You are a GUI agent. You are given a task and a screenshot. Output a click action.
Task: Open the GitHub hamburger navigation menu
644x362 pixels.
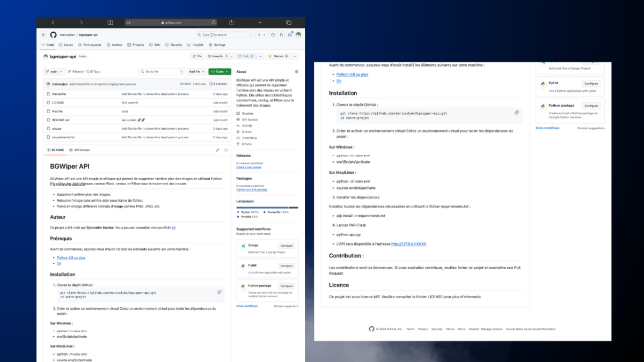coord(43,35)
